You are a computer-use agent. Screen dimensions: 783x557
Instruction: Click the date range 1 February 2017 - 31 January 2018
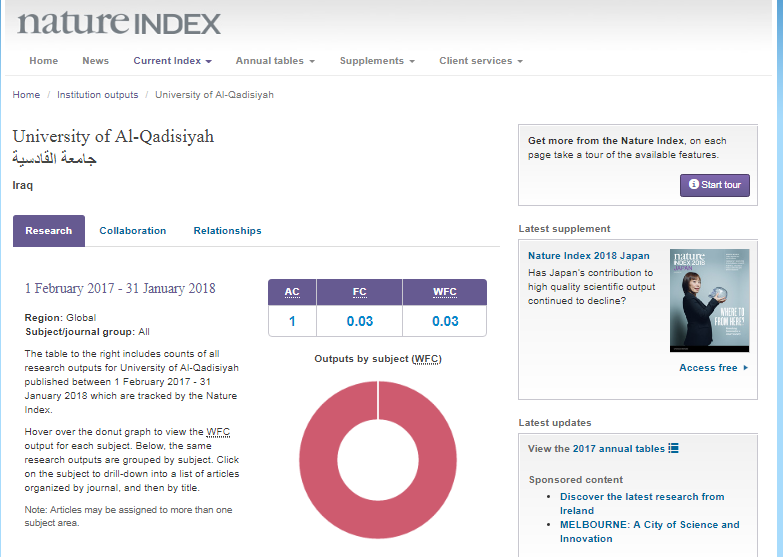(120, 289)
